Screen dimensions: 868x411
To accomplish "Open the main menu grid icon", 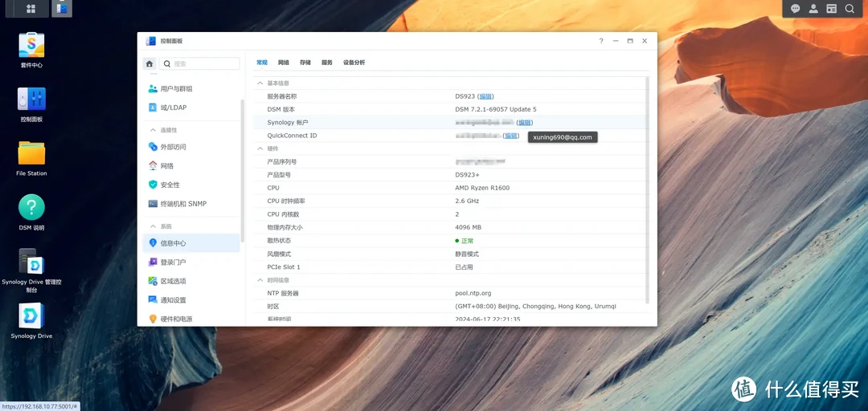I will tap(31, 9).
